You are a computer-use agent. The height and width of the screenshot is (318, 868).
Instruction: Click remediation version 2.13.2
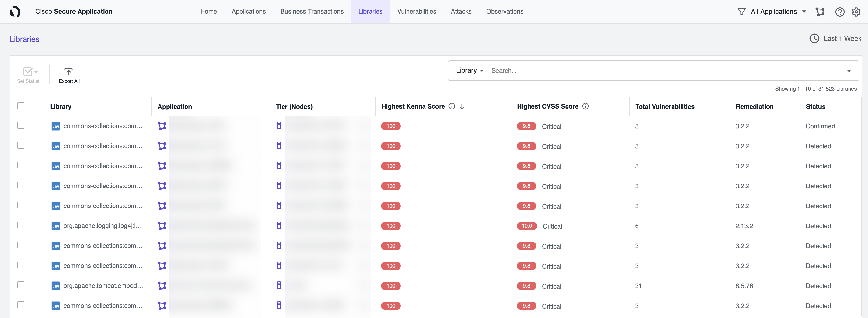[744, 226]
